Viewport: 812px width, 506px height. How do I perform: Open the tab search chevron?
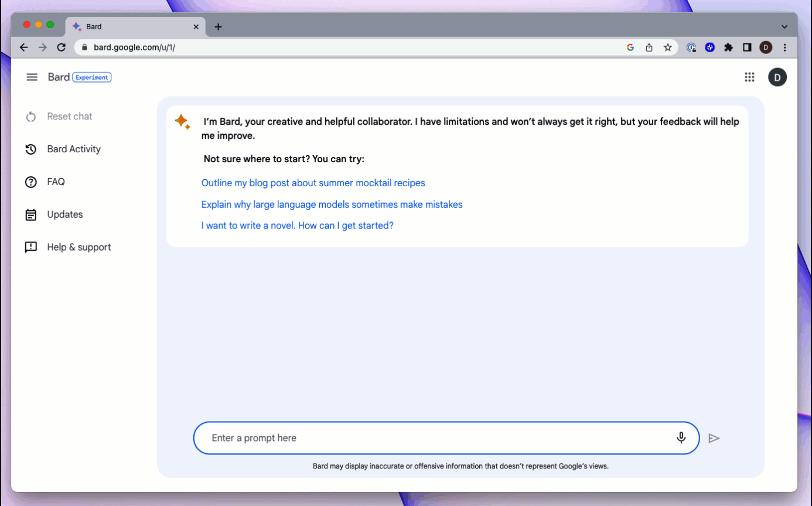coord(784,27)
